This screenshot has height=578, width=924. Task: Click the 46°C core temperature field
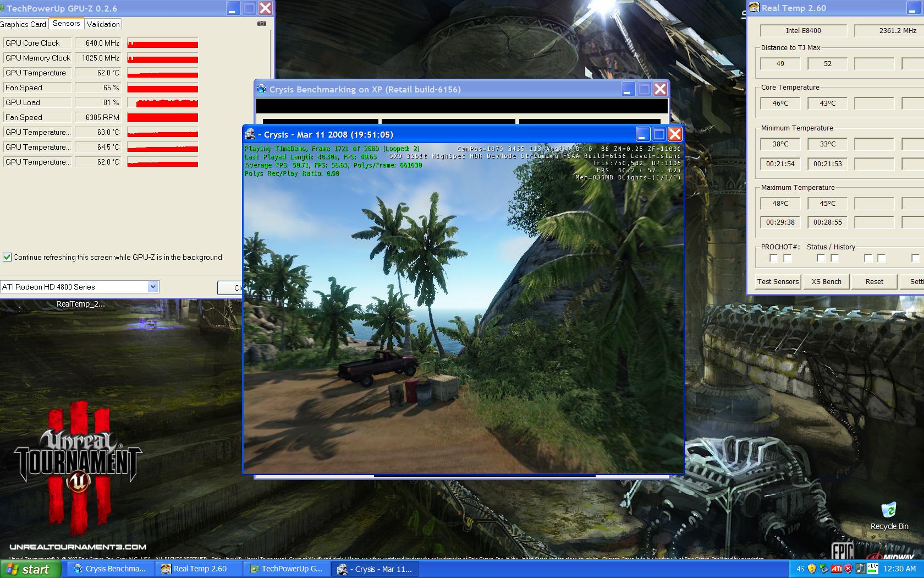[x=780, y=103]
